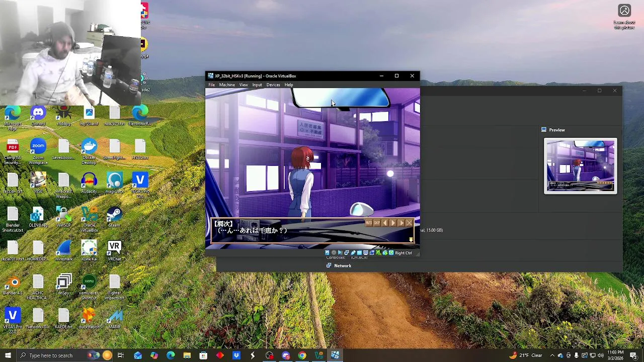The width and height of the screenshot is (644, 362).
Task: Select the VRChat desktop icon
Action: 114,251
